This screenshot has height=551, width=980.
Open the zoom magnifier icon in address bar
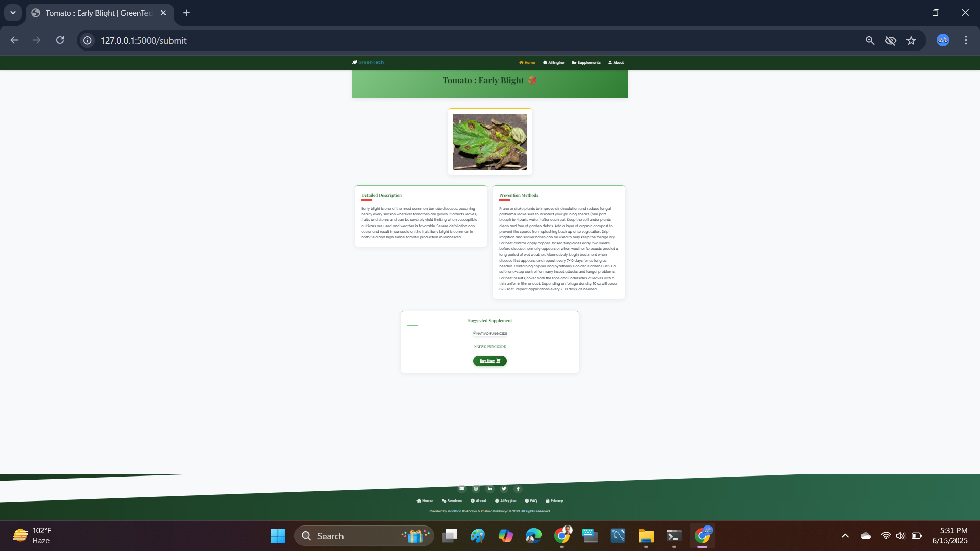(870, 40)
